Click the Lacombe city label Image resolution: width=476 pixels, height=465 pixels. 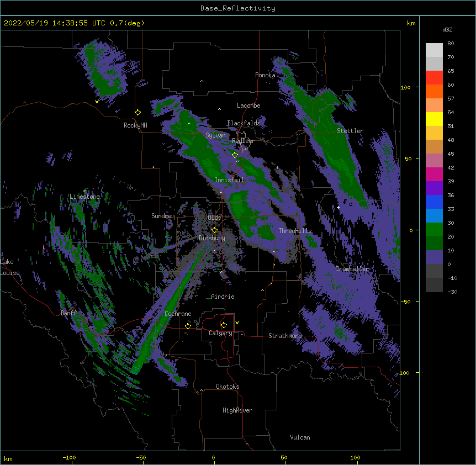pyautogui.click(x=248, y=105)
